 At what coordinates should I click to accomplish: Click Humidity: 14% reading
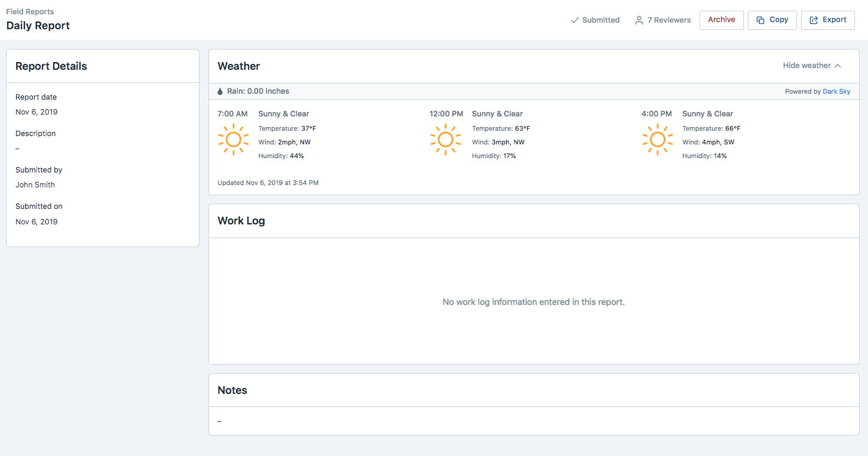point(704,156)
